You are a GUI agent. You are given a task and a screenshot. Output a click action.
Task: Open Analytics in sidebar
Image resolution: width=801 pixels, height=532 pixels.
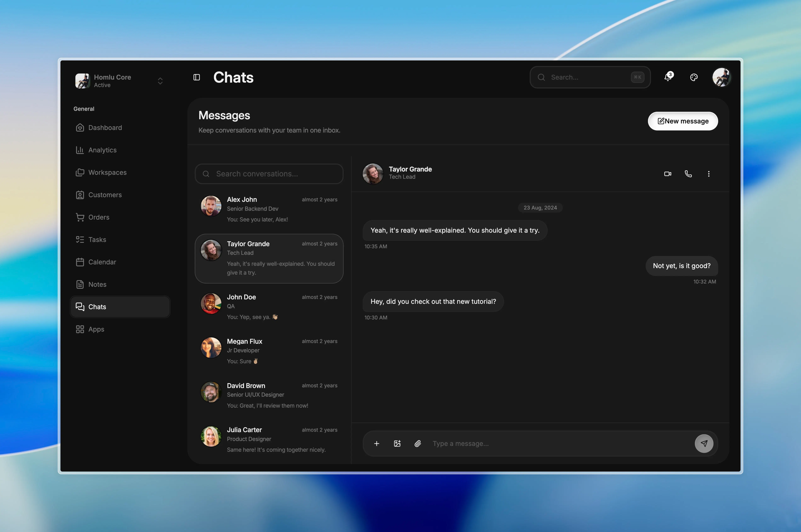120,150
